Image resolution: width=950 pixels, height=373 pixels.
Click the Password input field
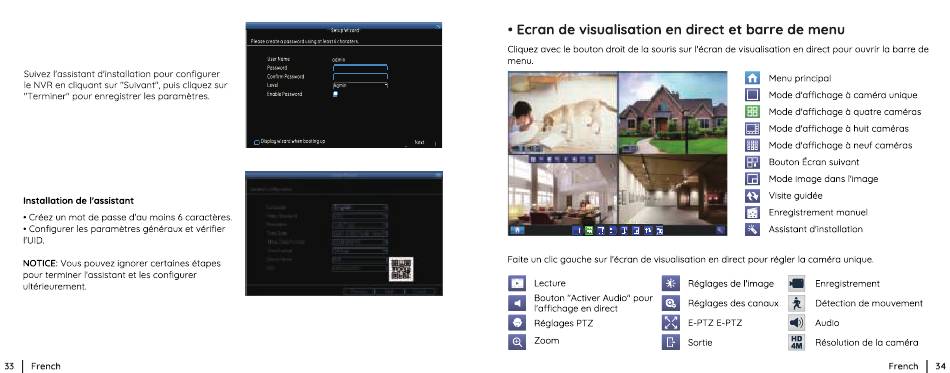pyautogui.click(x=360, y=68)
